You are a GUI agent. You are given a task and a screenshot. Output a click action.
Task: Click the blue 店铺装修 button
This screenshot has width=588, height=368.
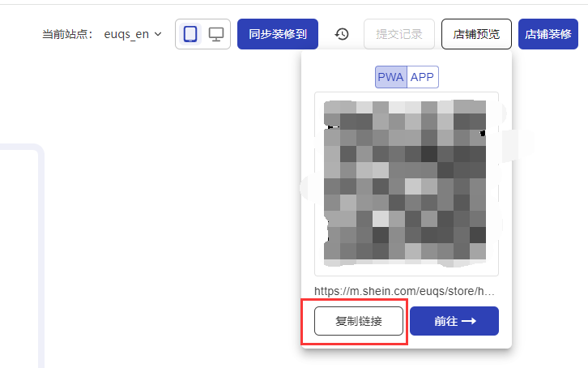click(548, 34)
